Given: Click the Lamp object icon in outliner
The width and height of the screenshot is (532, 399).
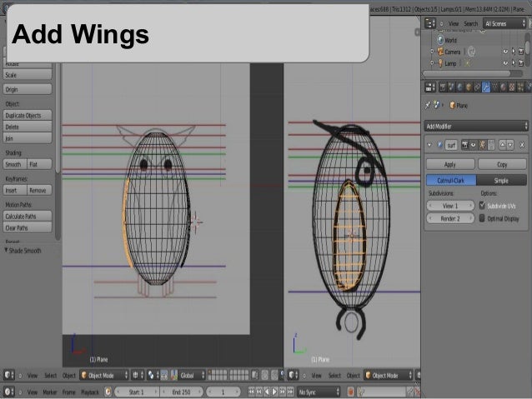Looking at the screenshot, I should pos(440,63).
